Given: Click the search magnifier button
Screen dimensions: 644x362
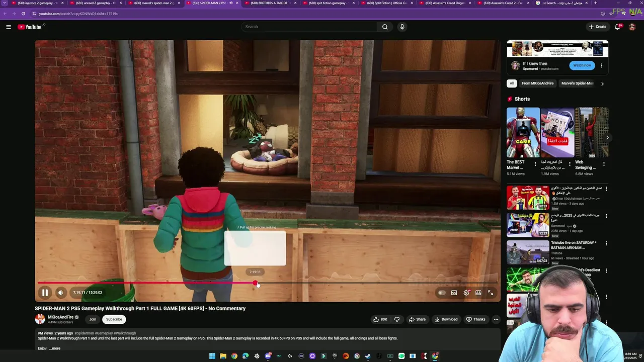Looking at the screenshot, I should point(385,27).
